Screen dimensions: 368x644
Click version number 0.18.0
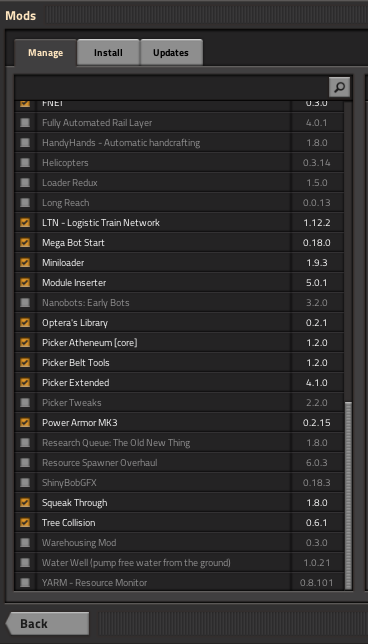(317, 242)
